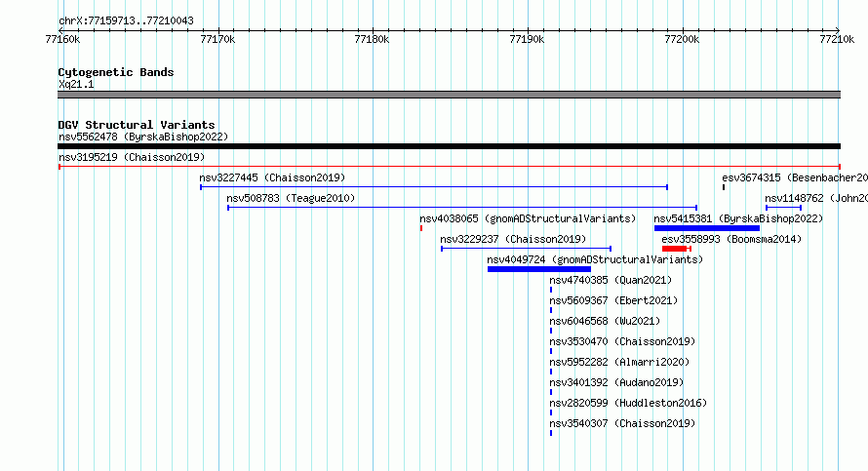The image size is (868, 471).
Task: Select the gray Xq21.1 cytogenetic band bar
Action: (449, 95)
